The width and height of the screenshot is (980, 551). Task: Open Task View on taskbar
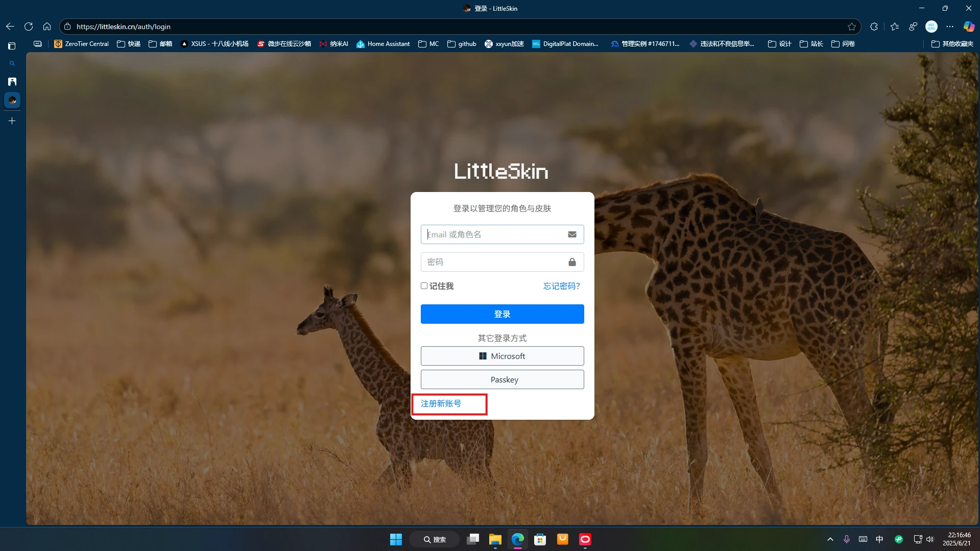pos(473,539)
